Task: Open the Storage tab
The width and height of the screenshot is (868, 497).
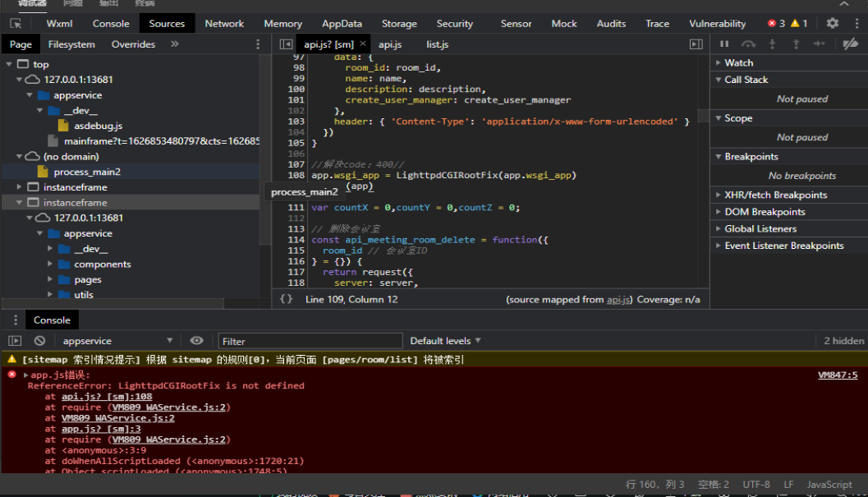Action: 399,23
